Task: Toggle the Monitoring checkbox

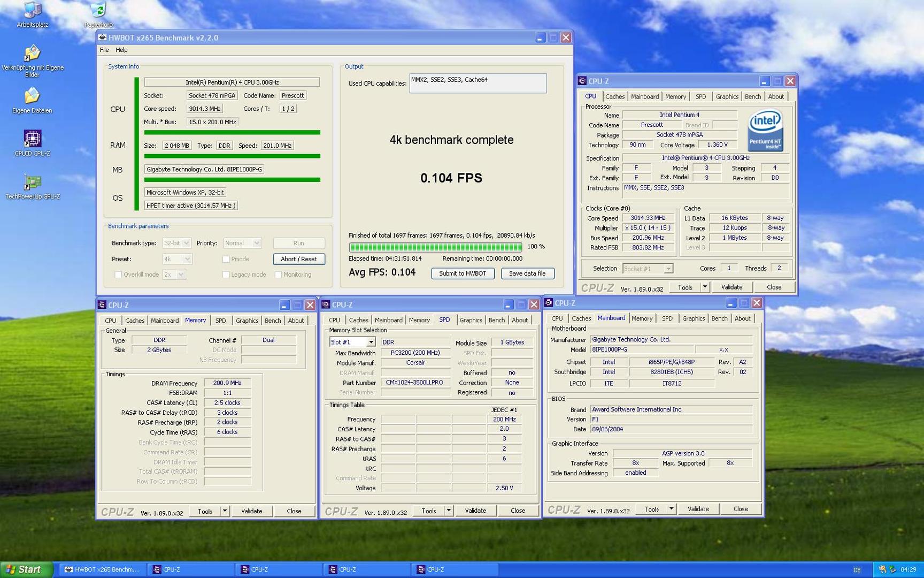Action: coord(278,275)
